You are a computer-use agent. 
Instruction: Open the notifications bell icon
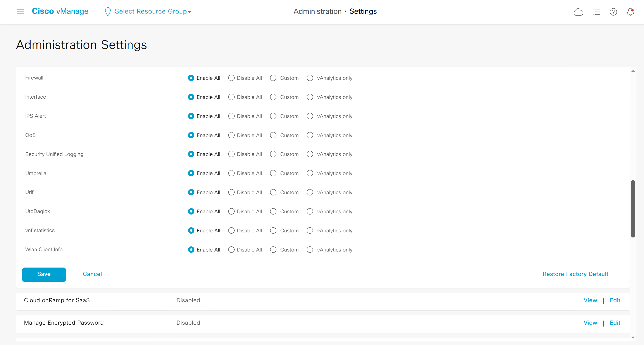630,12
